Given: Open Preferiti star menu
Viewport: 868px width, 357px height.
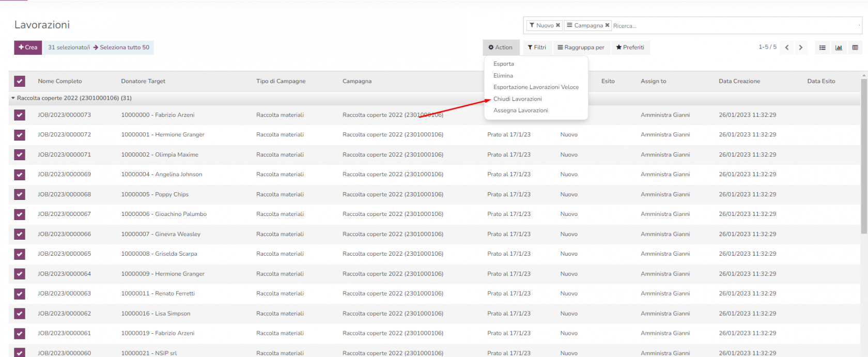Looking at the screenshot, I should click(x=630, y=48).
